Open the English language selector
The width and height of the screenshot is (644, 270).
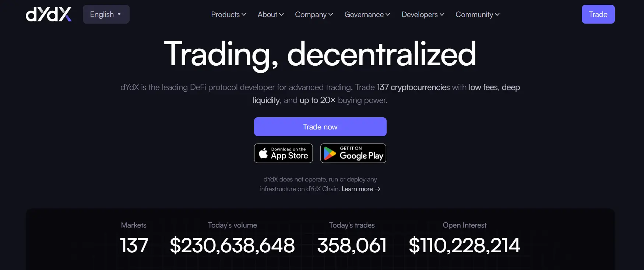tap(106, 14)
